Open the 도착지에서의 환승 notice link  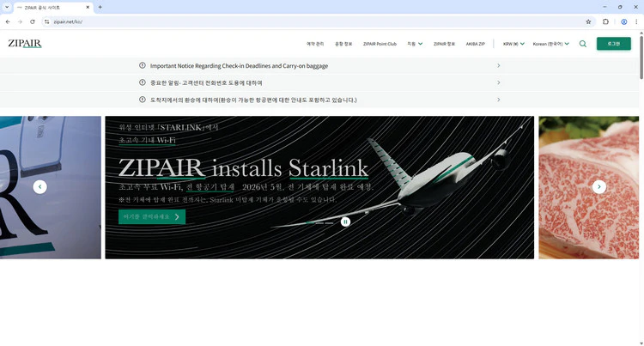tap(319, 100)
